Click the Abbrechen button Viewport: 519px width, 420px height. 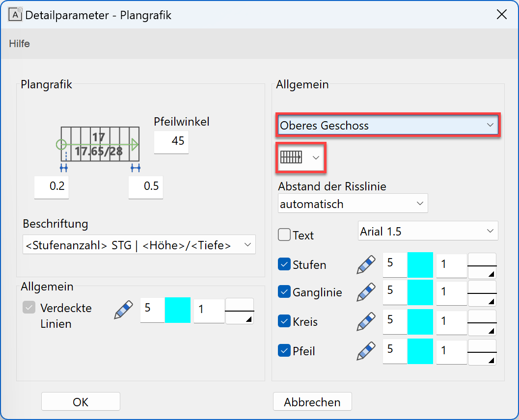pyautogui.click(x=312, y=402)
